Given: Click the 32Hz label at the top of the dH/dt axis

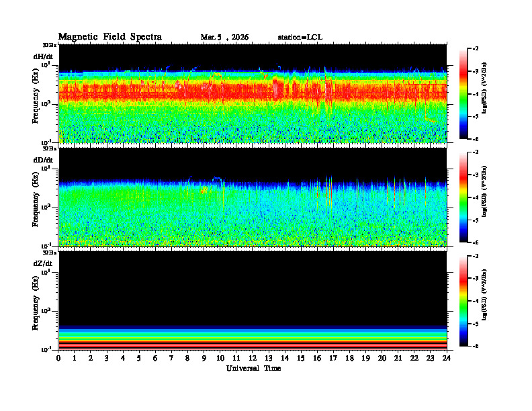Looking at the screenshot, I should tap(49, 45).
